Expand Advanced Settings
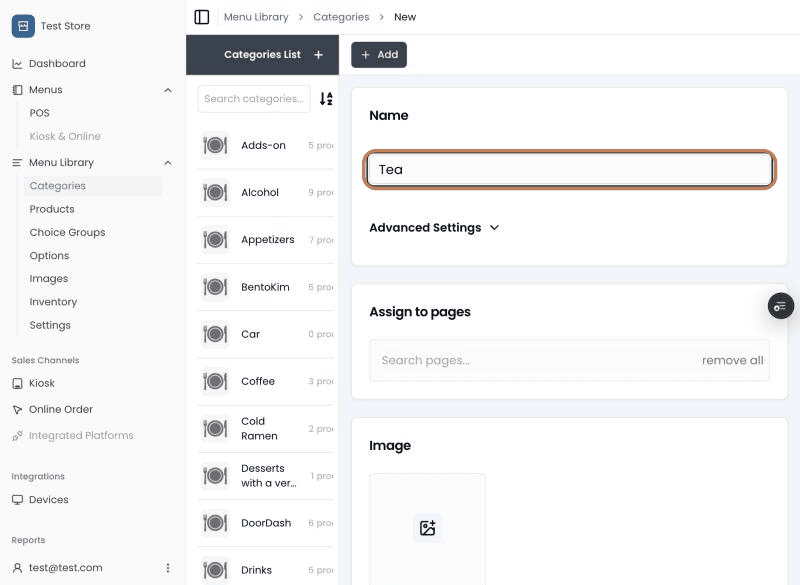 coord(434,227)
